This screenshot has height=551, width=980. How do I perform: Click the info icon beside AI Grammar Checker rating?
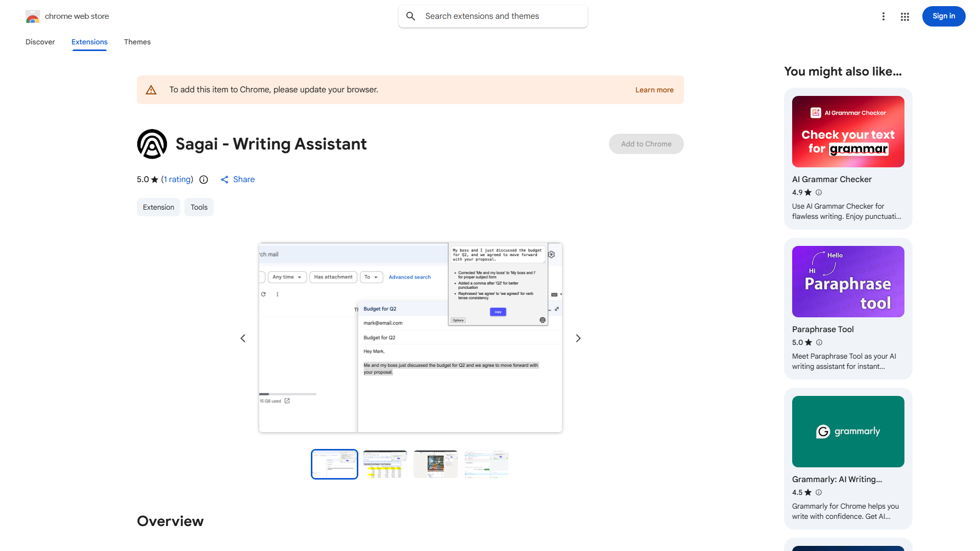819,192
